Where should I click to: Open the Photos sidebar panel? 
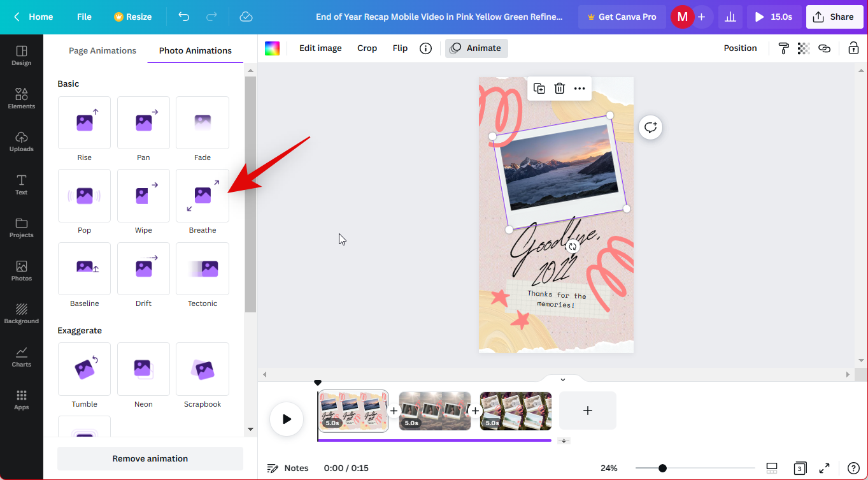21,270
